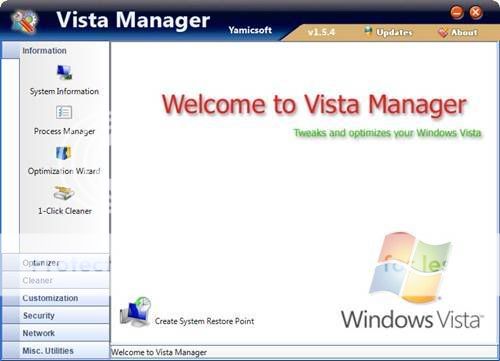Viewport: 500px width, 361px height.
Task: Click the Yamicsoft brand text
Action: [250, 30]
